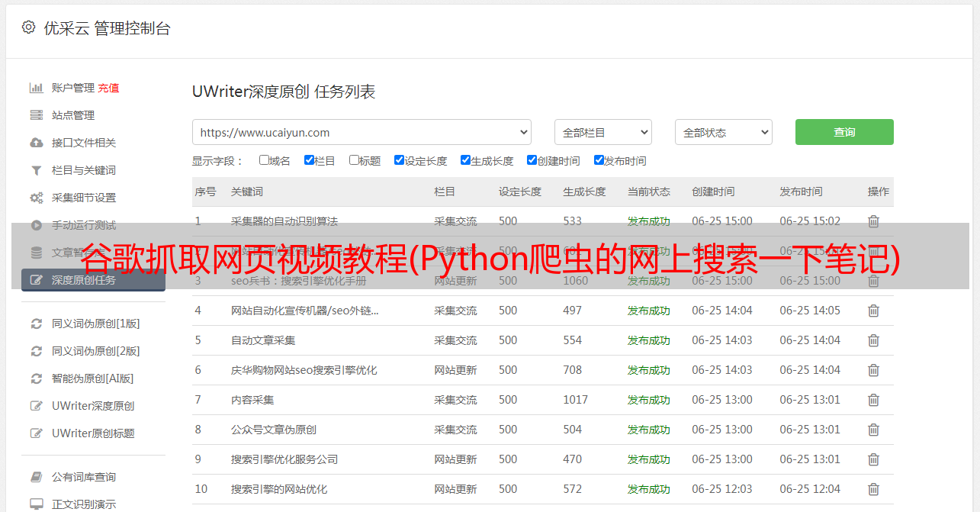Expand the 全部栏目 dropdown
The height and width of the screenshot is (512, 980).
(602, 132)
